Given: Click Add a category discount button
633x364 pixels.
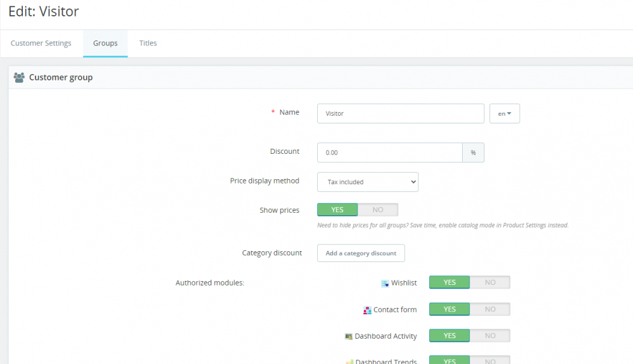Looking at the screenshot, I should coord(361,253).
